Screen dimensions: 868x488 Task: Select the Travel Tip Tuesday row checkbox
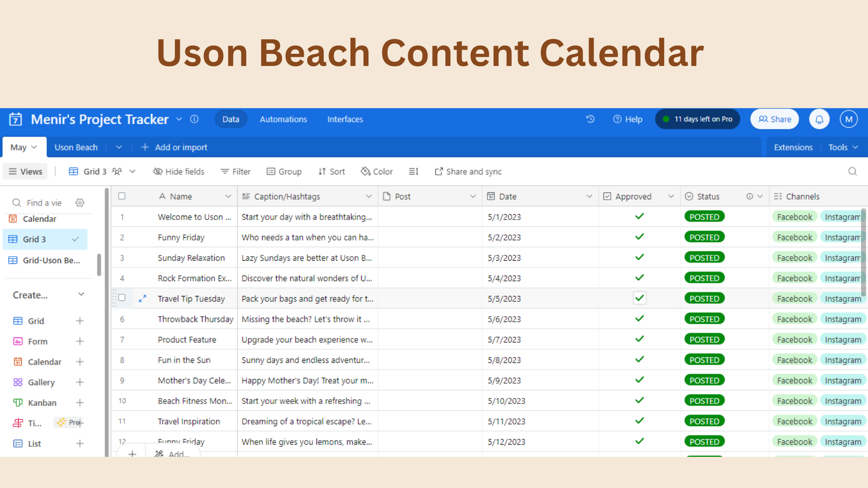click(x=122, y=298)
